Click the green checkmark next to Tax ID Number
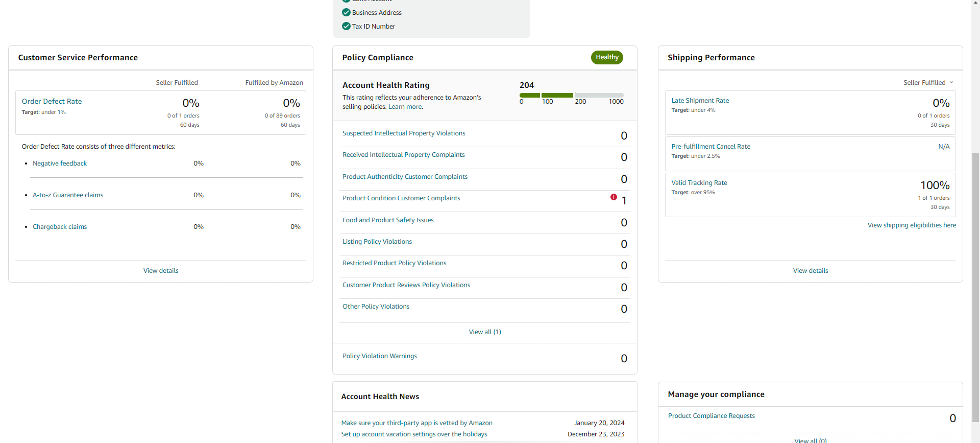Screen dimensions: 980x443 (x=346, y=26)
